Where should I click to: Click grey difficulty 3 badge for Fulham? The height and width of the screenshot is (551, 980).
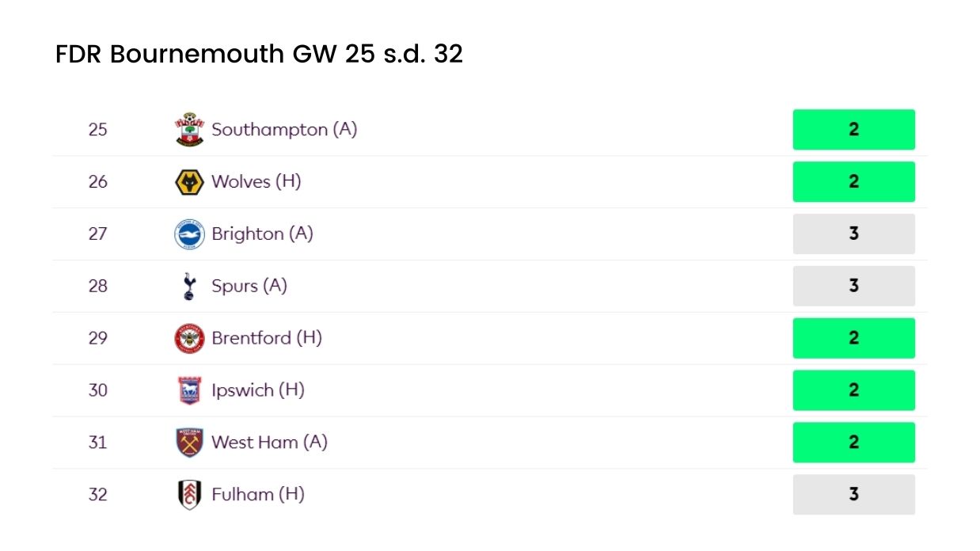coord(853,495)
